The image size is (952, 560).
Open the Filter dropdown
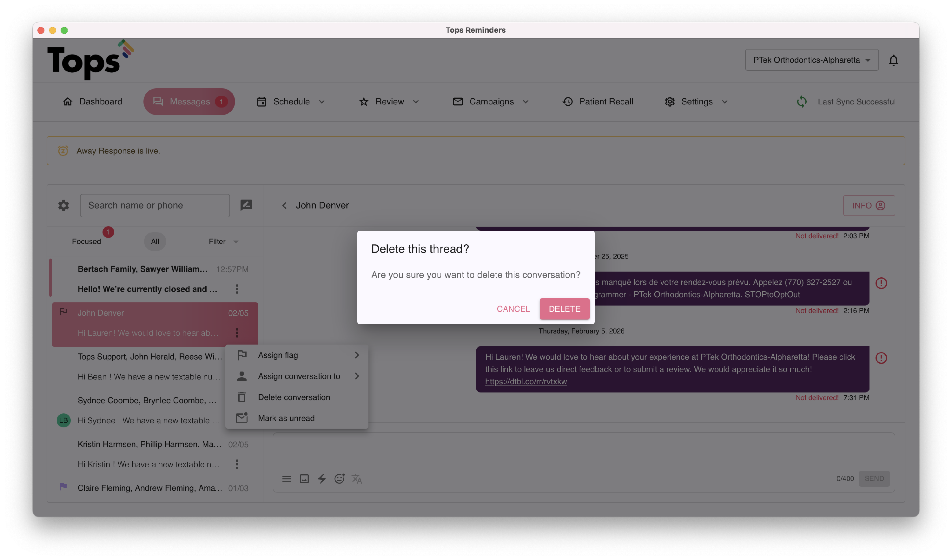223,241
